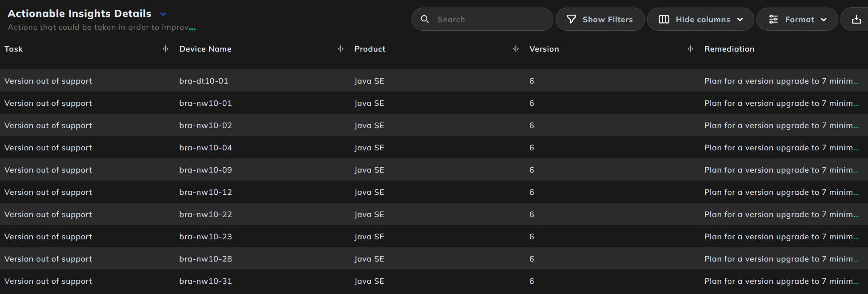Open the Hide columns dropdown arrow
Screen dimensions: 868x294
pos(740,20)
